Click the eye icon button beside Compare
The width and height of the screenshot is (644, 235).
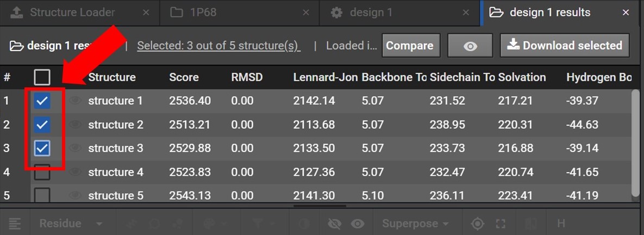coord(470,46)
